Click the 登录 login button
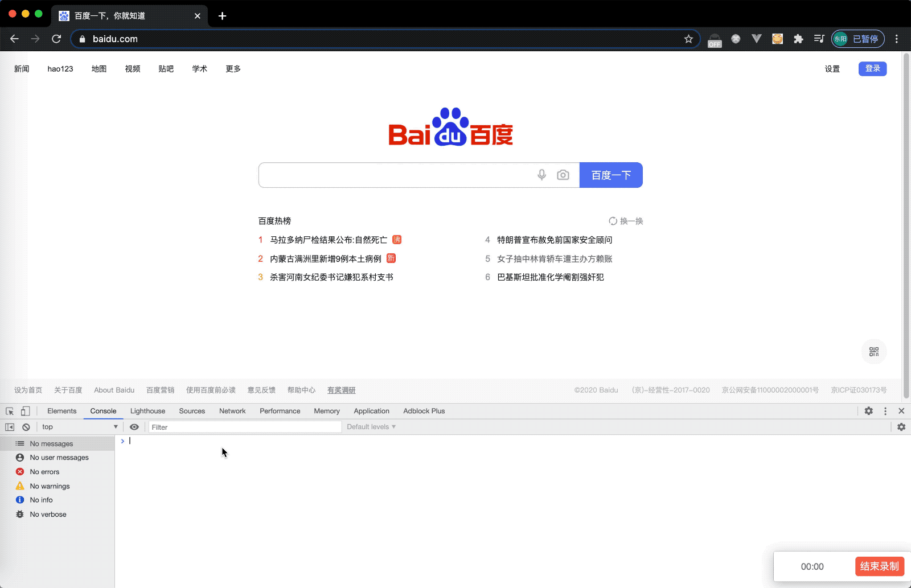This screenshot has width=911, height=588. (x=872, y=68)
